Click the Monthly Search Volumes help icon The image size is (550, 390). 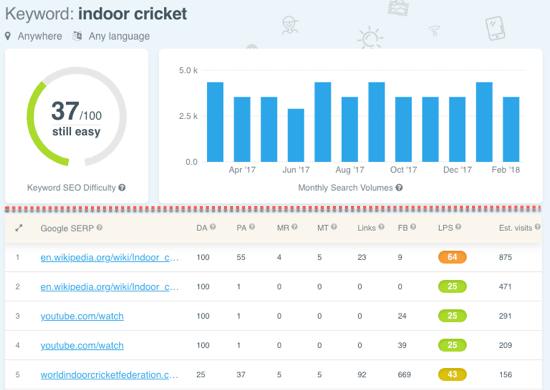(399, 188)
